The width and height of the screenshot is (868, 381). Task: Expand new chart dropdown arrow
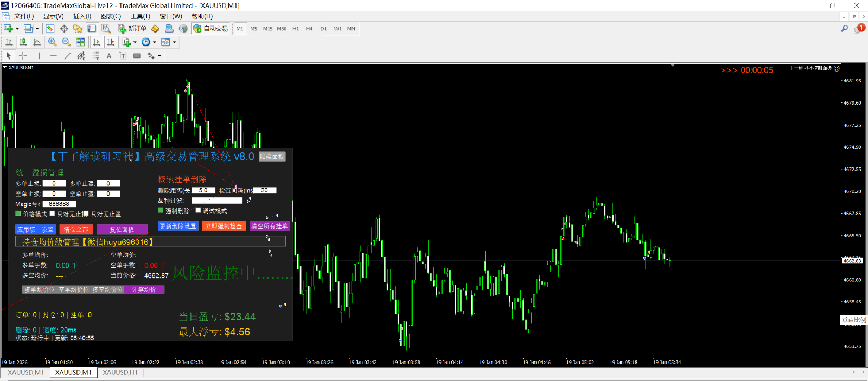pyautogui.click(x=17, y=29)
